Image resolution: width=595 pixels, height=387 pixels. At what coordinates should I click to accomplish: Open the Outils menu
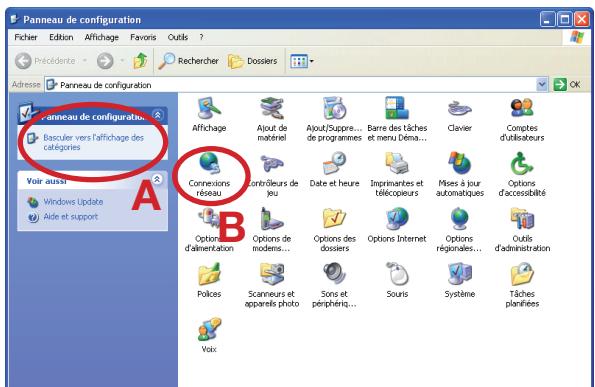point(178,37)
